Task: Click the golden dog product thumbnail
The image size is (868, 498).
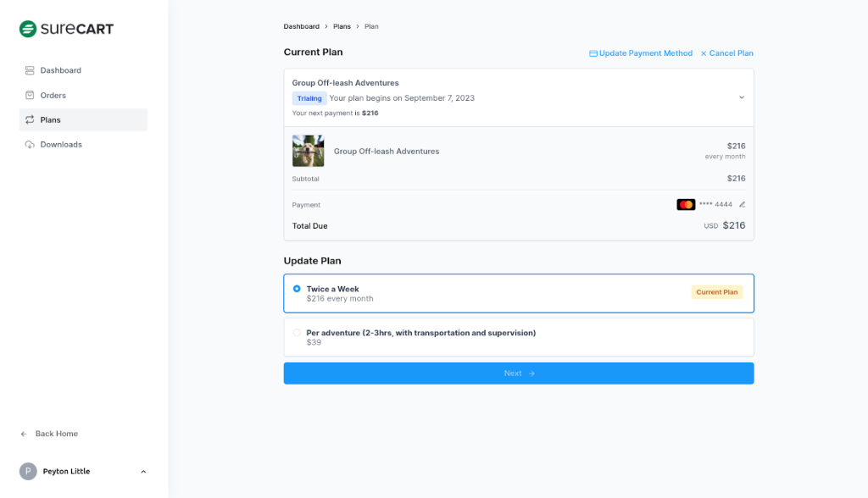Action: click(x=308, y=151)
